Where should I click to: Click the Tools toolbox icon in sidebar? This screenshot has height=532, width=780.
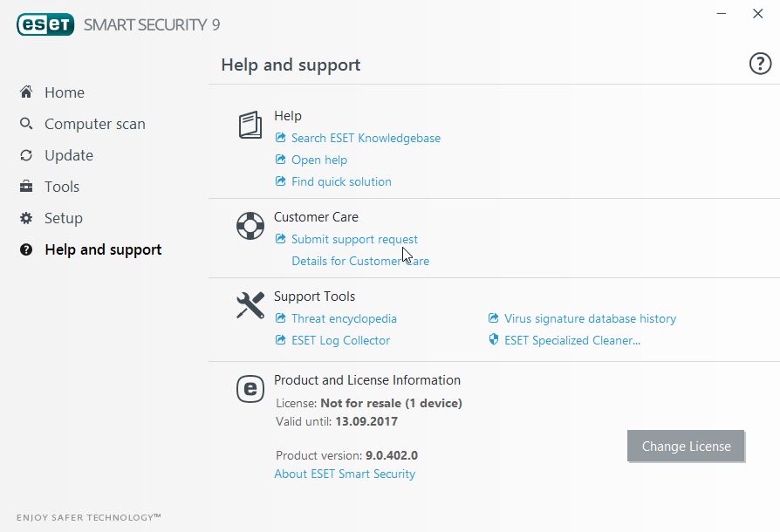pyautogui.click(x=26, y=187)
